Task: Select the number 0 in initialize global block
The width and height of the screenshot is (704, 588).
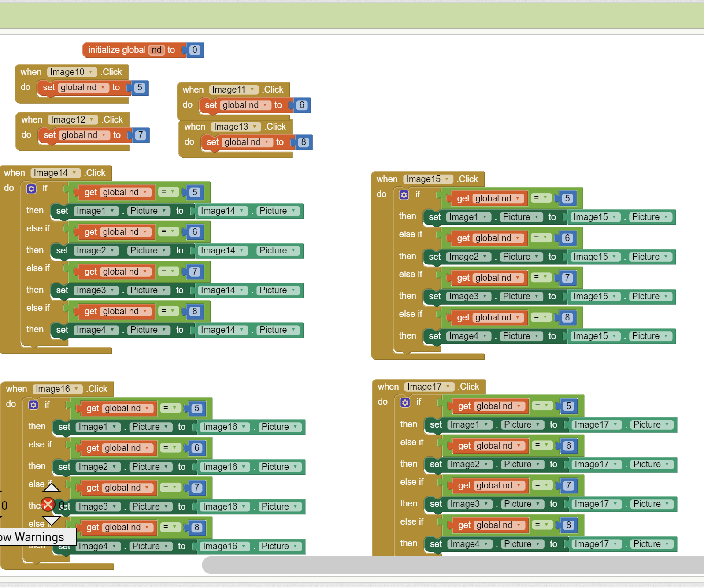Action: (195, 50)
